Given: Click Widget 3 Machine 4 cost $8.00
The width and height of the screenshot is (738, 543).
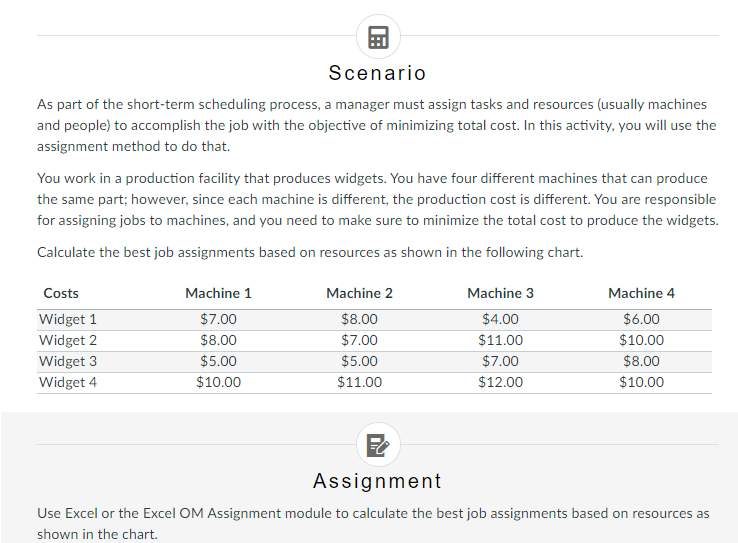Looking at the screenshot, I should 641,361.
